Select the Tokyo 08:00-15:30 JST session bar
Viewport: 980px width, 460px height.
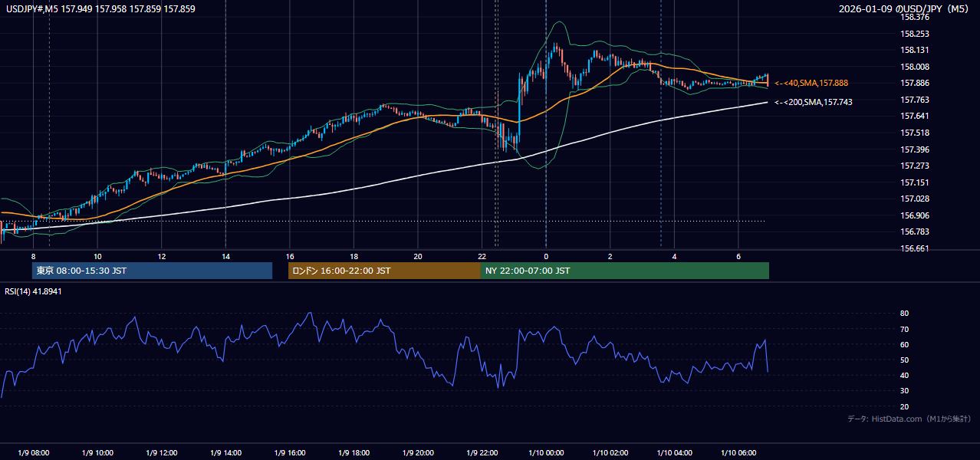152,271
